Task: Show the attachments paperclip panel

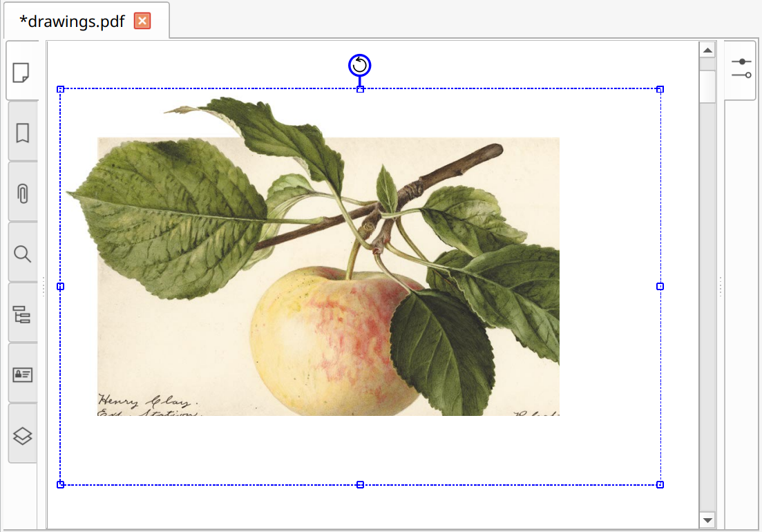Action: (x=22, y=193)
